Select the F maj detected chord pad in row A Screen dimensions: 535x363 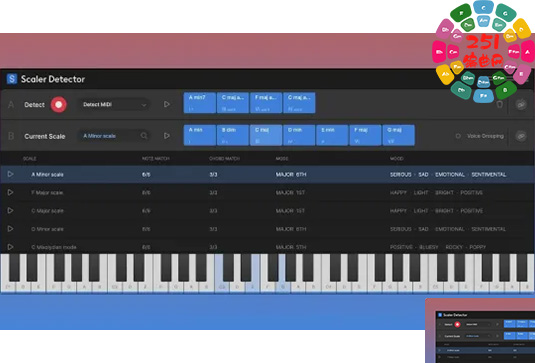pyautogui.click(x=266, y=103)
